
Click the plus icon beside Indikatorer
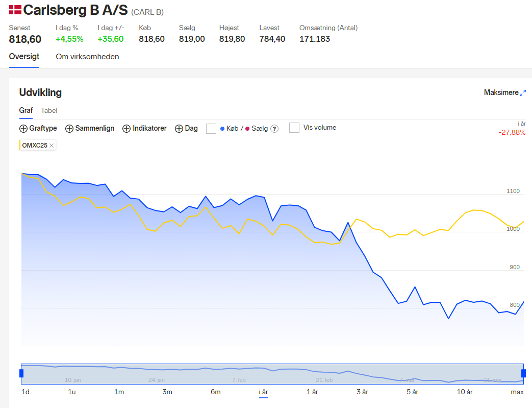(126, 129)
